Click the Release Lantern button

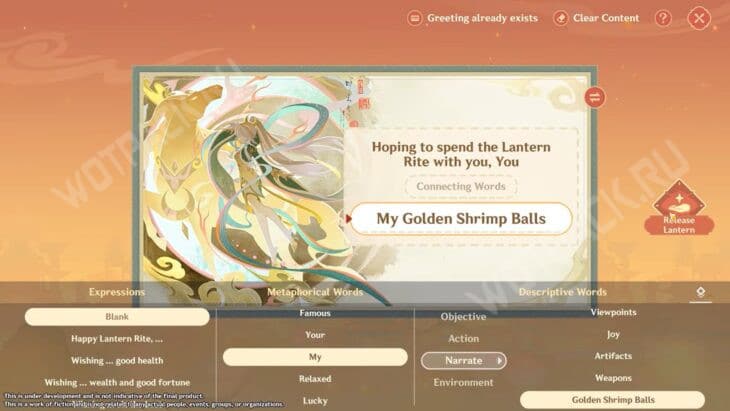coord(679,208)
